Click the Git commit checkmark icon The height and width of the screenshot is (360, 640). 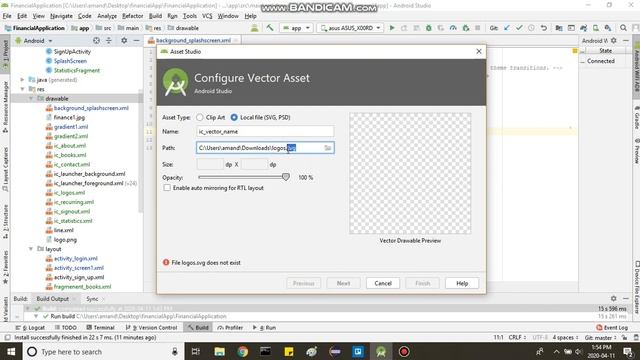(519, 28)
